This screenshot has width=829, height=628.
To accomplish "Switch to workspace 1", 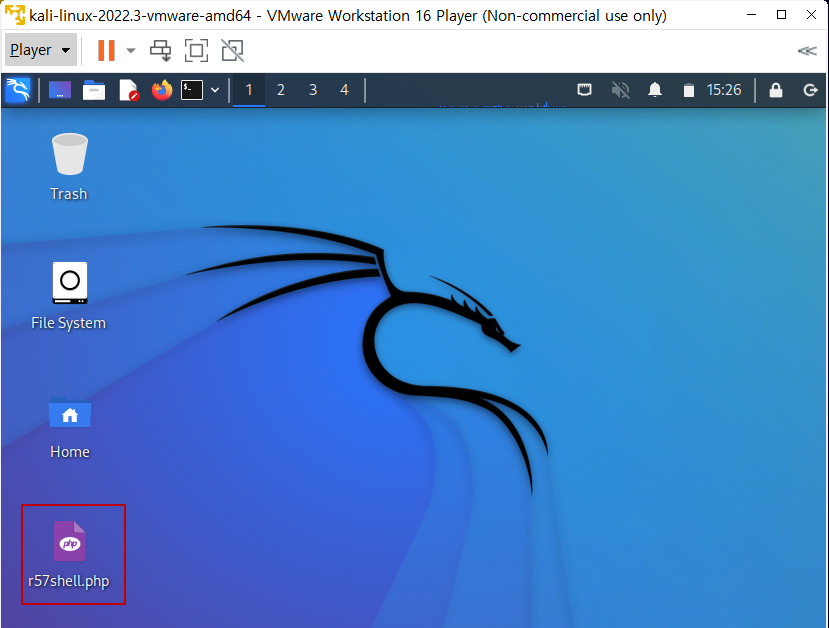I will click(x=248, y=90).
